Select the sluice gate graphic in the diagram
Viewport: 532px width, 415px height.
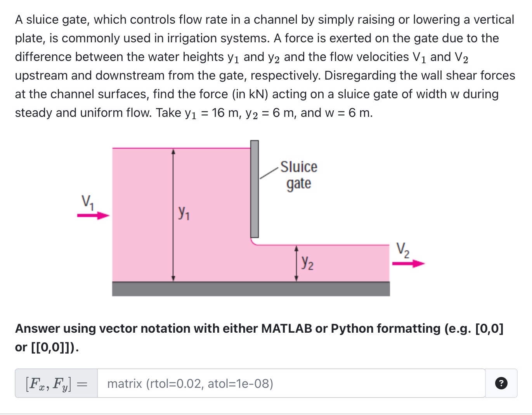pyautogui.click(x=255, y=188)
